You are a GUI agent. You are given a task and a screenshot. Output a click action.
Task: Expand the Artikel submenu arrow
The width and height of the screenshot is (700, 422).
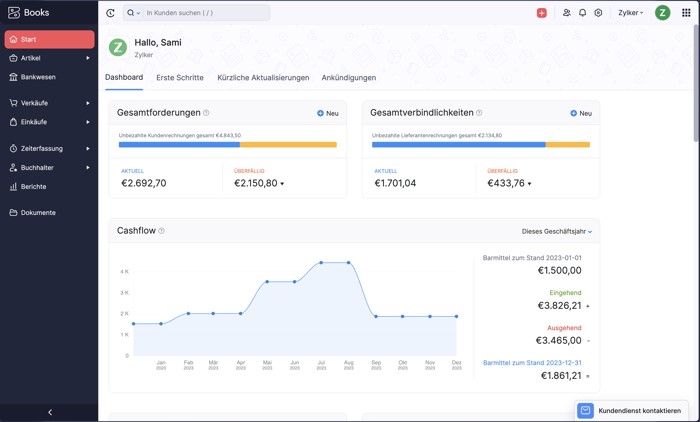coord(88,58)
